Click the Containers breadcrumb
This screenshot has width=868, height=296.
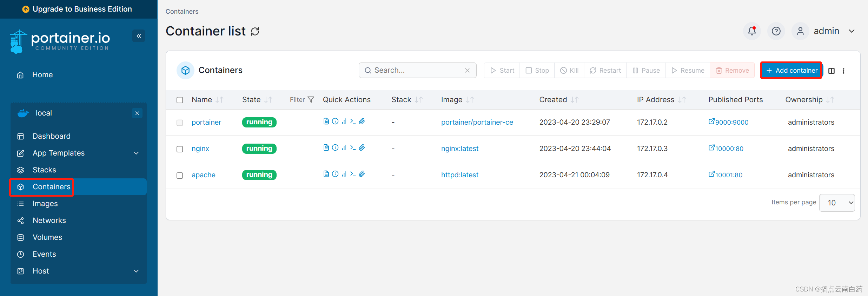point(182,12)
